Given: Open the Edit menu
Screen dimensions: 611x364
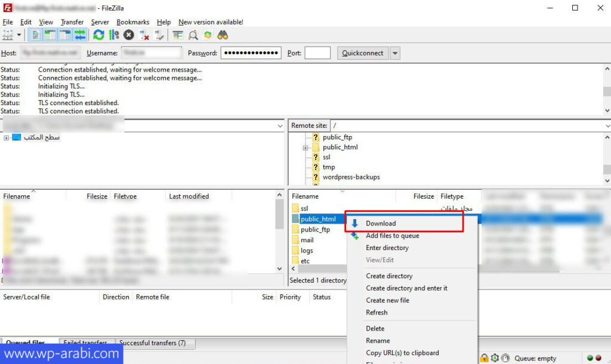Looking at the screenshot, I should (x=26, y=22).
